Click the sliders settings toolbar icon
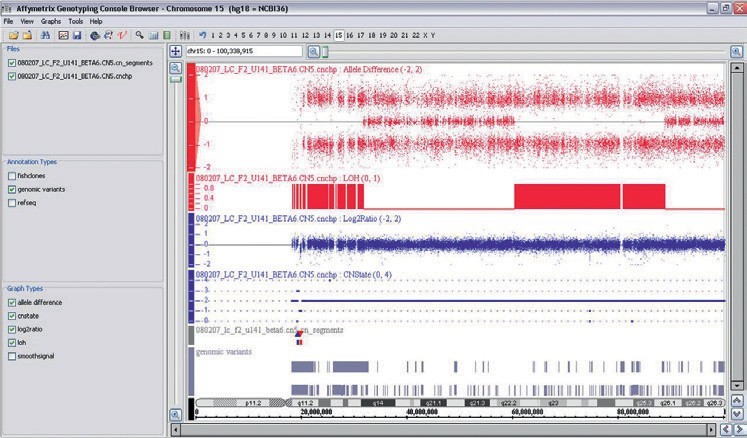The height and width of the screenshot is (438, 747). [185, 35]
